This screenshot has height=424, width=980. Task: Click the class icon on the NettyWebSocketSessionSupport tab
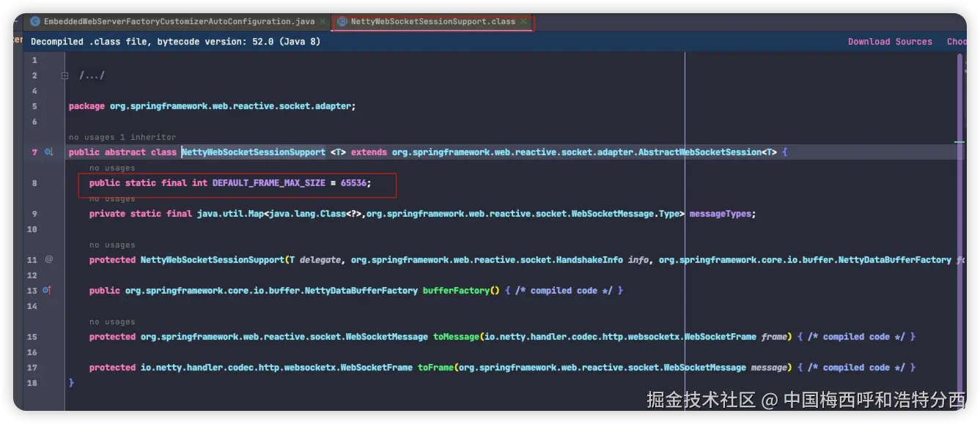click(x=342, y=22)
